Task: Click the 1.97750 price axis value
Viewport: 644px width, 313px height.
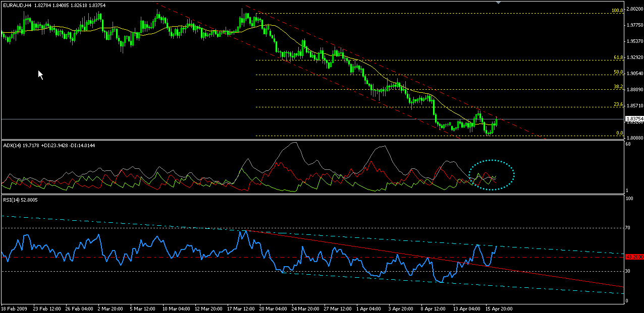Action: click(x=634, y=25)
